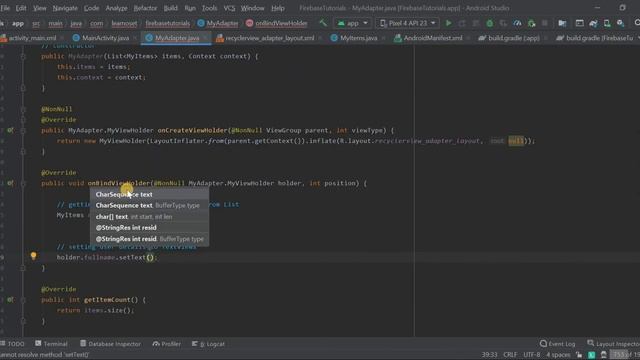Viewport: 640px width, 360px height.
Task: Open the Refactor menu
Action: [145, 8]
